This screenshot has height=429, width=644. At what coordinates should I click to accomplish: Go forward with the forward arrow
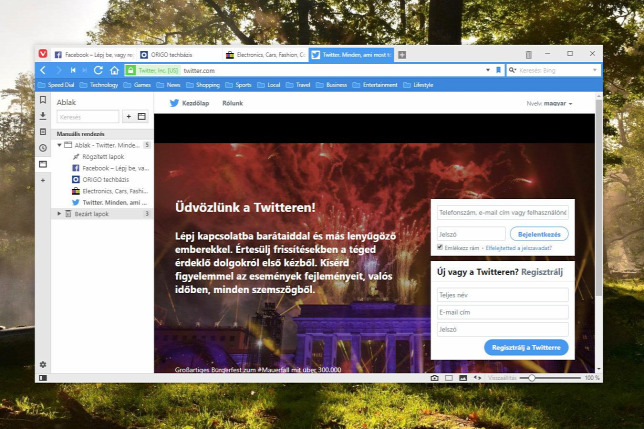point(59,70)
